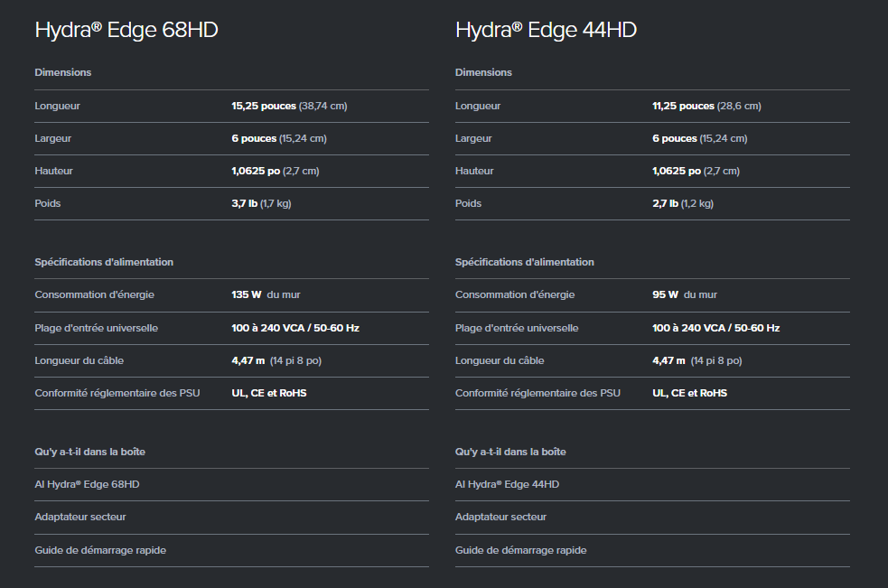Select the "Dimensions" section header under Edge 68HD
Screen dimensions: 888x588
[63, 72]
